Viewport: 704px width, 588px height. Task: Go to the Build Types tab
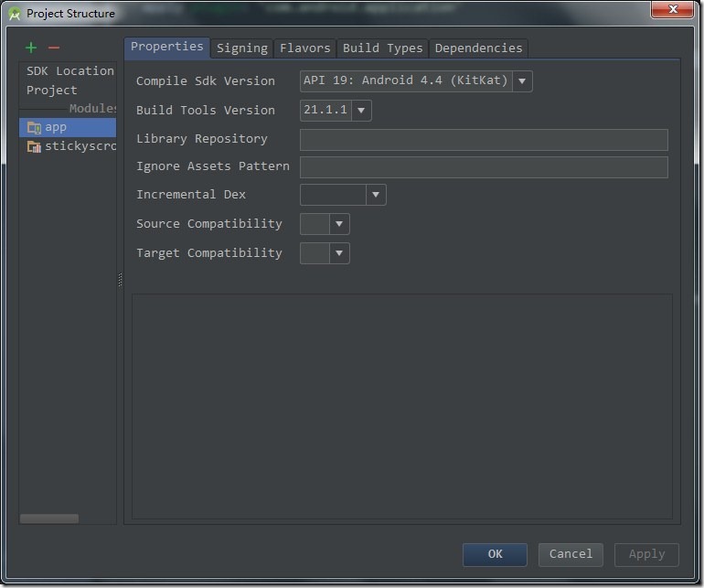coord(382,48)
